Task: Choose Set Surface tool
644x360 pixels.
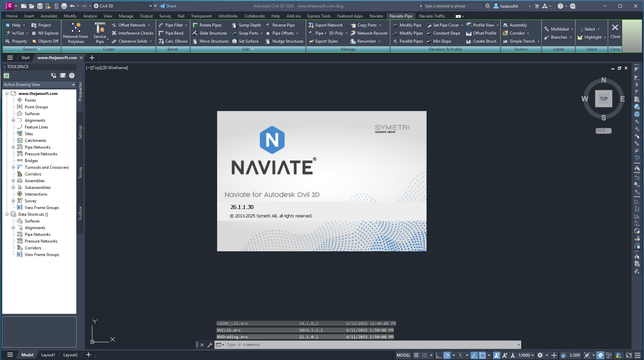Action: click(245, 41)
